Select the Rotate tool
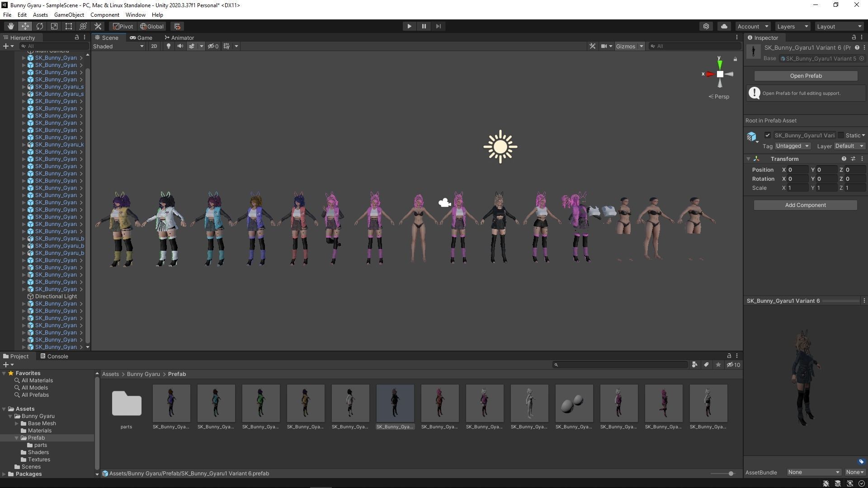Viewport: 868px width, 488px height. [40, 26]
